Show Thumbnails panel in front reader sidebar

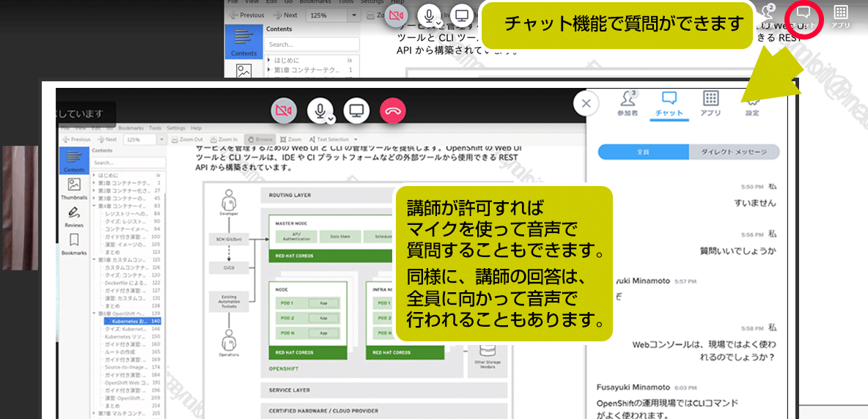click(x=74, y=188)
